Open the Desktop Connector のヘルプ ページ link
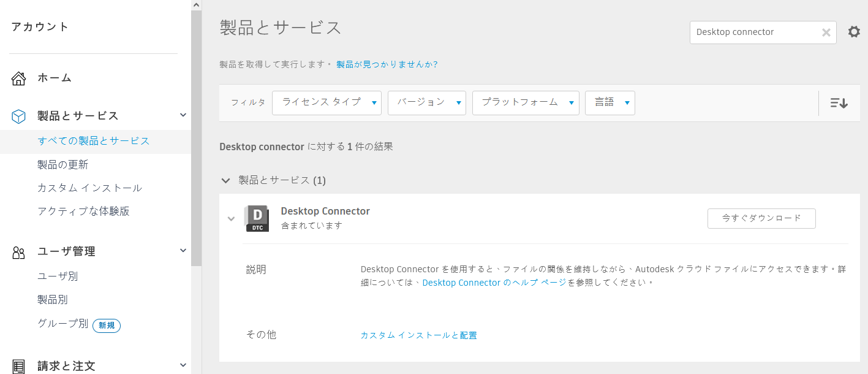The width and height of the screenshot is (868, 374). click(494, 283)
